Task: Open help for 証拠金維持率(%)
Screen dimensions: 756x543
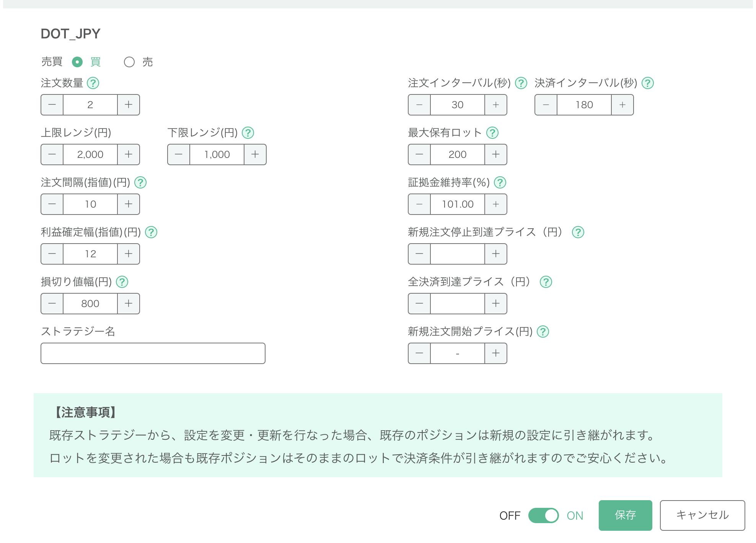Action: click(500, 182)
